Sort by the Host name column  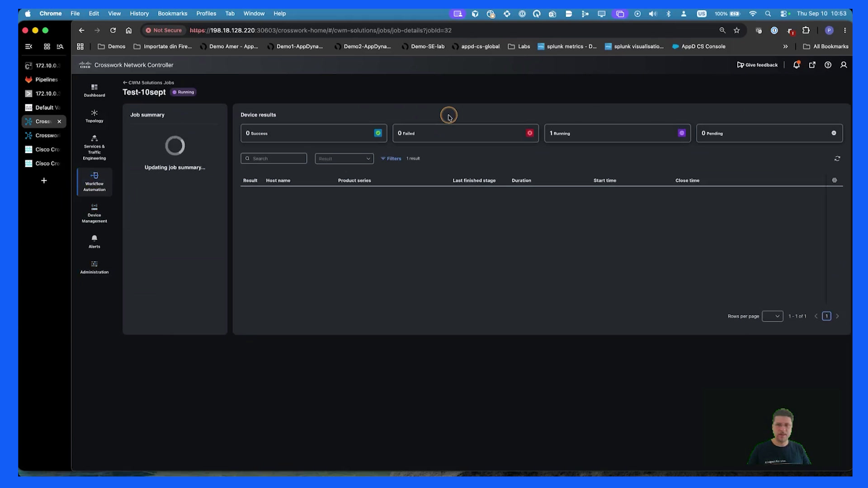tap(278, 180)
